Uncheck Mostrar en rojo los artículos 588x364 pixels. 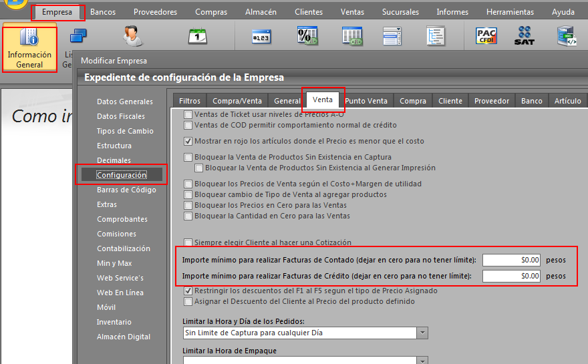[188, 142]
